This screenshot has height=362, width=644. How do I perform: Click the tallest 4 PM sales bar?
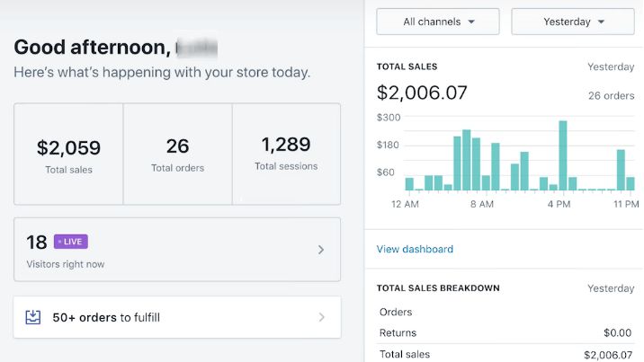563,155
